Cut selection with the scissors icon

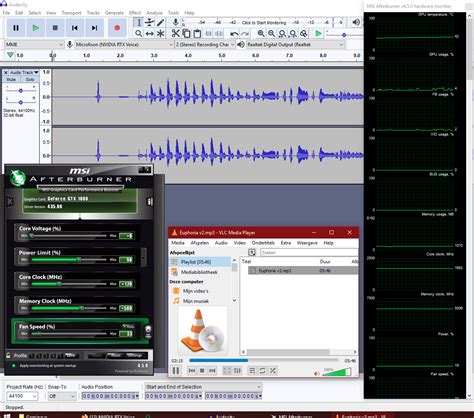[x=175, y=33]
